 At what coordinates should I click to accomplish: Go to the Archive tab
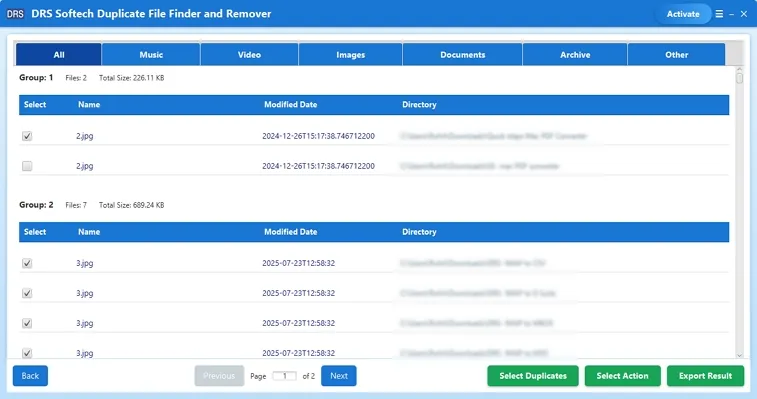[575, 55]
